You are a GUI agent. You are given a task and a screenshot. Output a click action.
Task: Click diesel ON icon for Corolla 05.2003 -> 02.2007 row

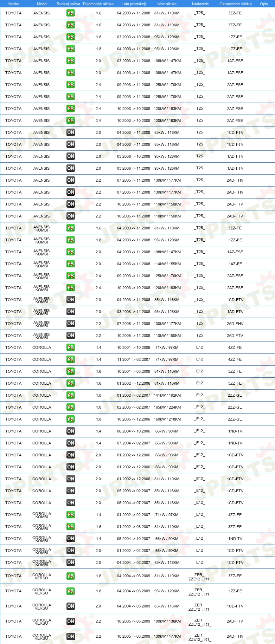pos(71,491)
